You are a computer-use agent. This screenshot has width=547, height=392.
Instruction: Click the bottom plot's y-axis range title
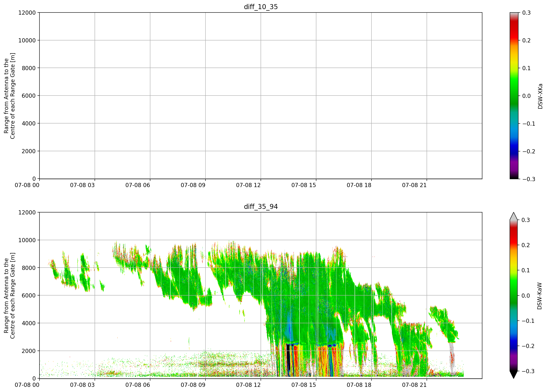(9, 296)
